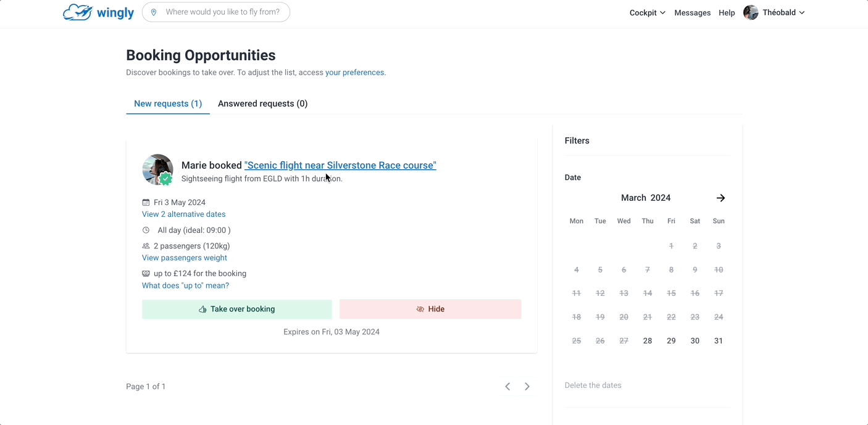Viewport: 868px width, 425px height.
Task: Type in the fly from search field
Action: click(222, 12)
